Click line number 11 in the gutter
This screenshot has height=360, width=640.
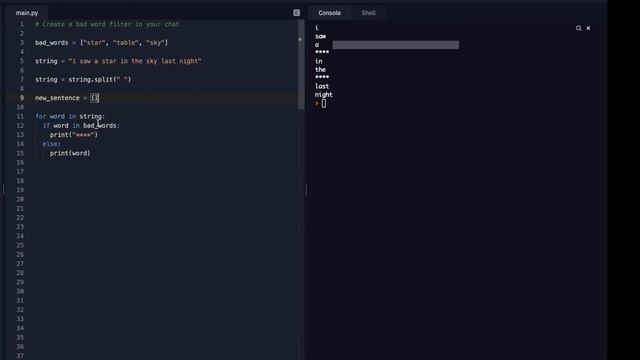(x=20, y=116)
